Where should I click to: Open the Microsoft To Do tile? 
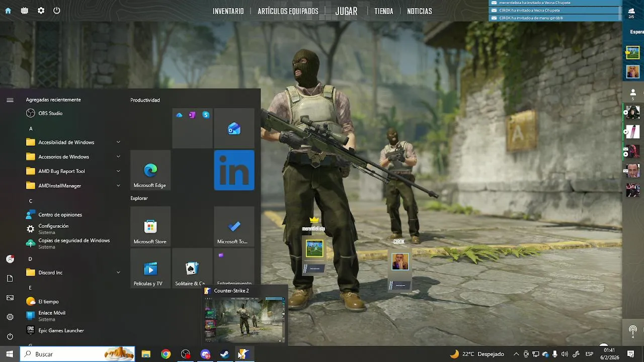coord(234,226)
